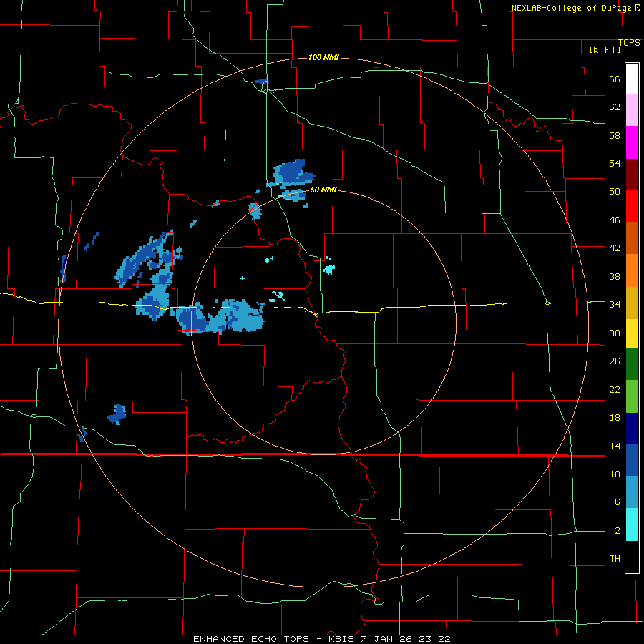Screen dimensions: 644x644
Task: Click the TH label at legend bottom
Action: click(615, 558)
